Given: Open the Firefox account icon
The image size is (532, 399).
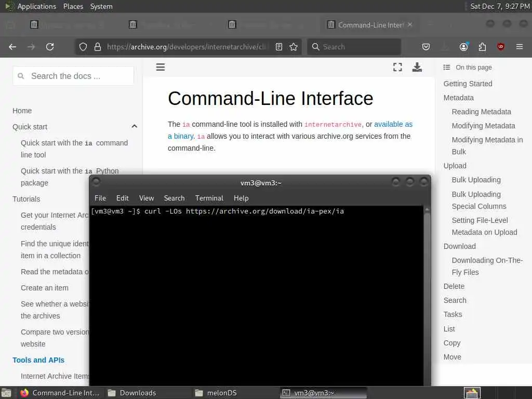Looking at the screenshot, I should pos(463,47).
